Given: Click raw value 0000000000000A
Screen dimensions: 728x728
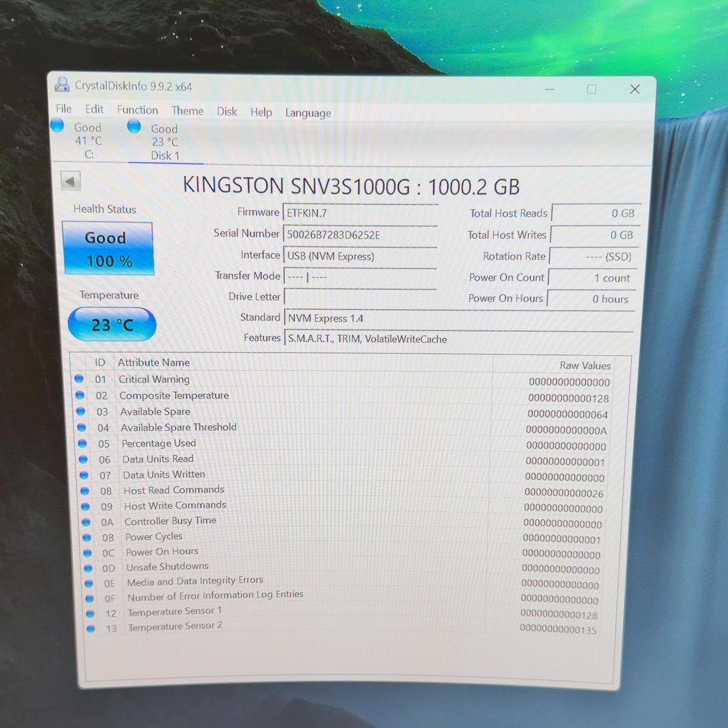Looking at the screenshot, I should pyautogui.click(x=566, y=430).
